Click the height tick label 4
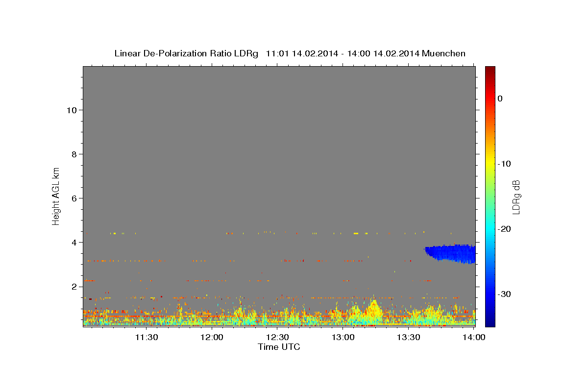This screenshot has width=588, height=392. (x=74, y=242)
